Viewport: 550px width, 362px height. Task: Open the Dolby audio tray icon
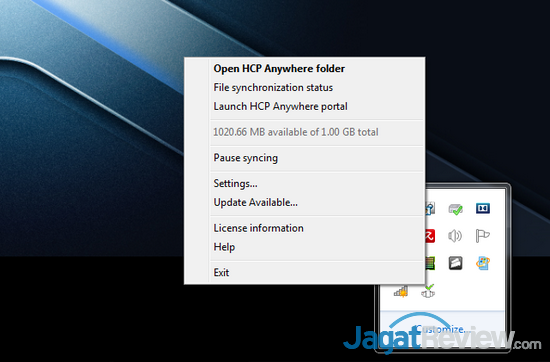coord(483,208)
